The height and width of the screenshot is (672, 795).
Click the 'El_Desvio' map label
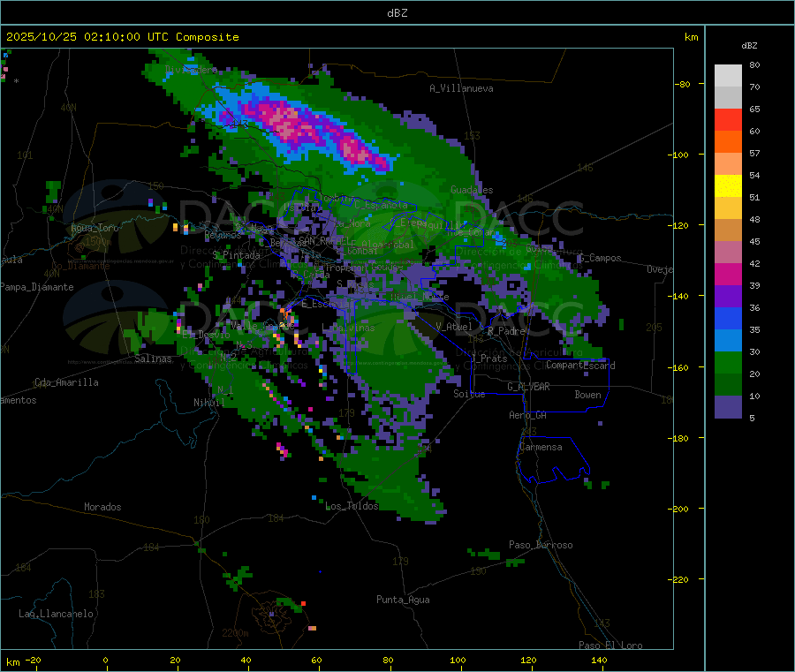pyautogui.click(x=206, y=335)
